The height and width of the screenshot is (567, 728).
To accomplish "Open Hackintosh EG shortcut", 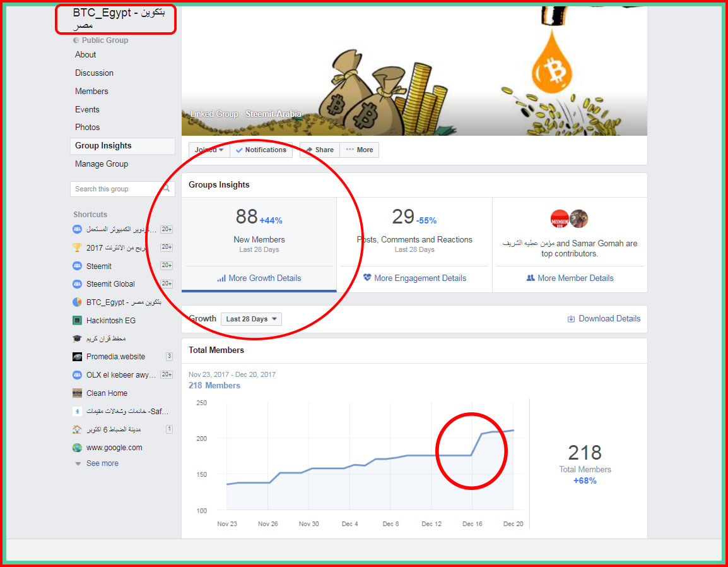I will pos(111,320).
